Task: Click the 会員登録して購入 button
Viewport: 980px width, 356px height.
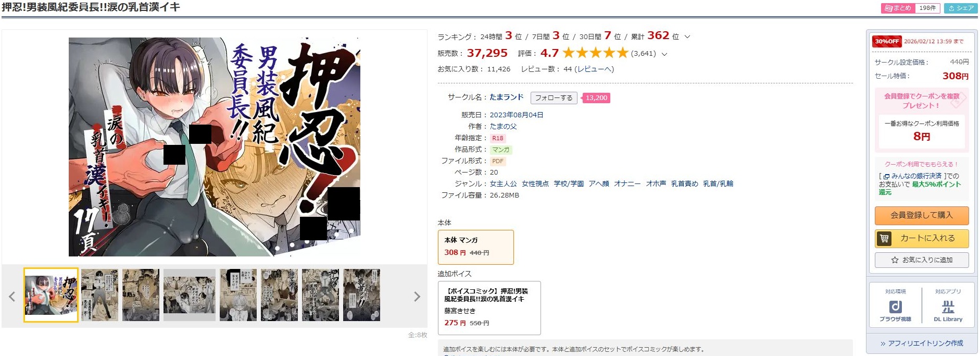Action: (x=922, y=215)
